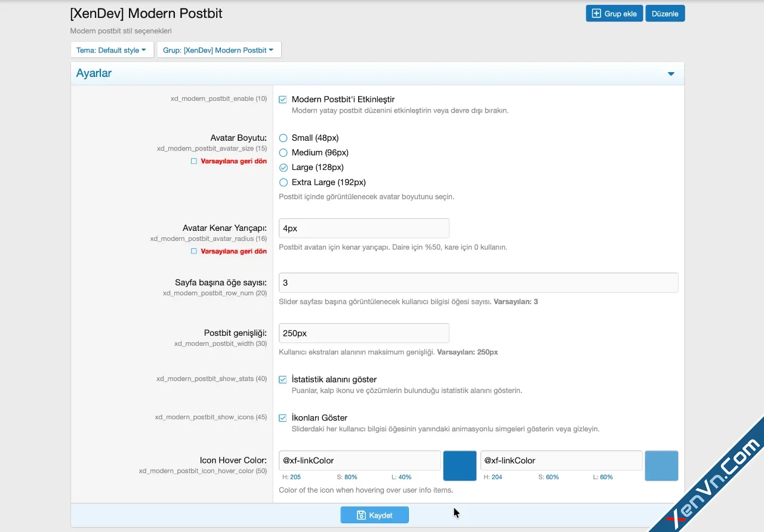This screenshot has height=532, width=764.
Task: Click the plus icon on Grup ekle button
Action: (596, 13)
